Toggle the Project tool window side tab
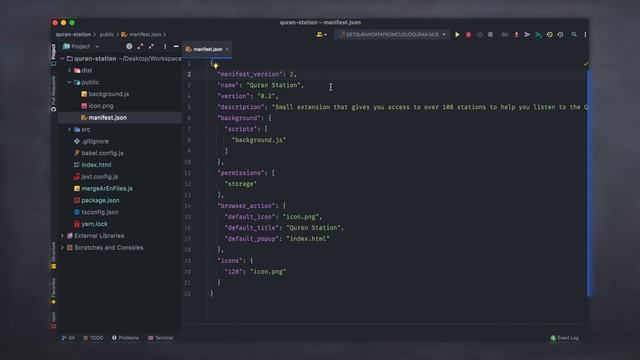This screenshot has width=640, height=360. point(53,54)
